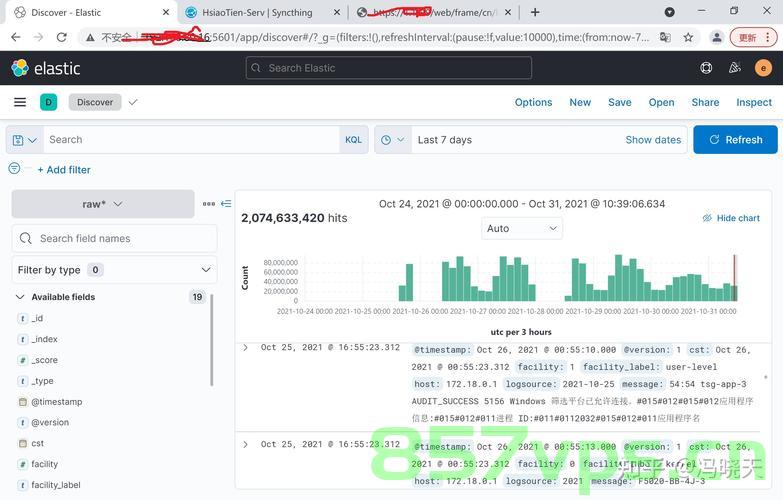The height and width of the screenshot is (500, 783).
Task: Click New in the top menu
Action: click(580, 102)
